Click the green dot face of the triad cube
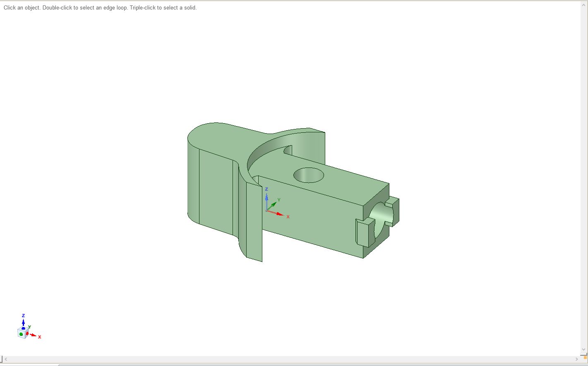 (x=21, y=334)
